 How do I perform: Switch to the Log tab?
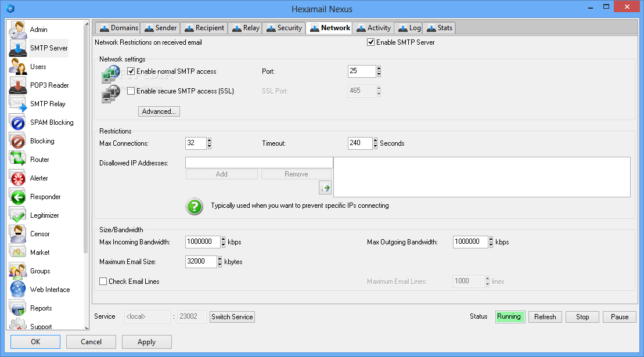click(x=409, y=28)
